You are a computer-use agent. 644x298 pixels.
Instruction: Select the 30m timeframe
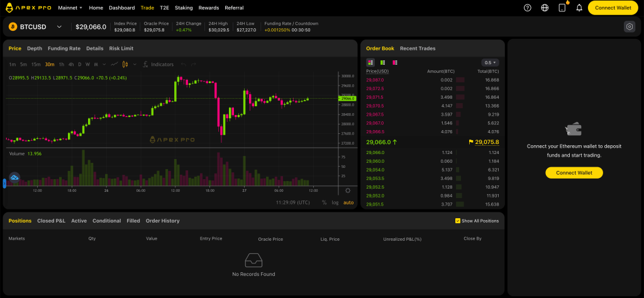(50, 65)
